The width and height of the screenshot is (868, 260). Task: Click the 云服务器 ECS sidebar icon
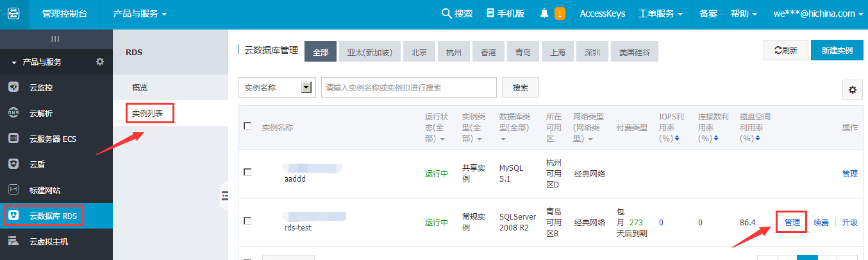coord(13,139)
